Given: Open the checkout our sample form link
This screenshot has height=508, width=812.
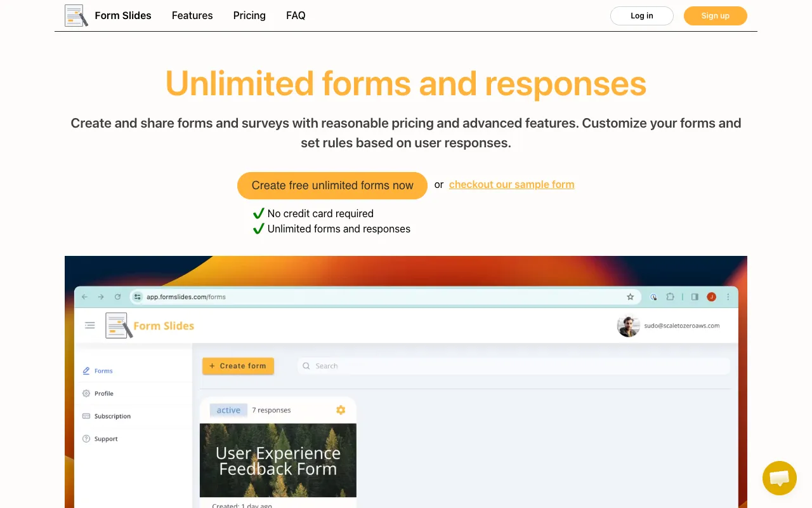Looking at the screenshot, I should (x=512, y=185).
